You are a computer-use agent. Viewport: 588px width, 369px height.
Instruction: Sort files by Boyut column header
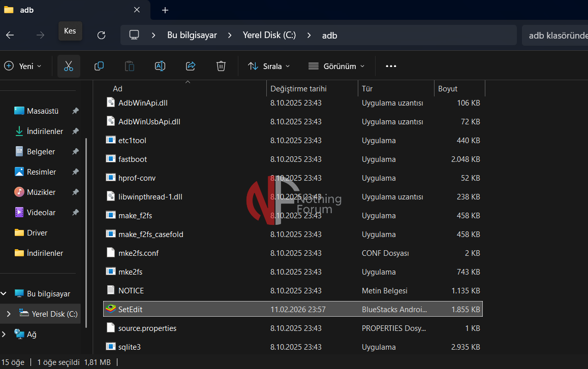tap(448, 89)
